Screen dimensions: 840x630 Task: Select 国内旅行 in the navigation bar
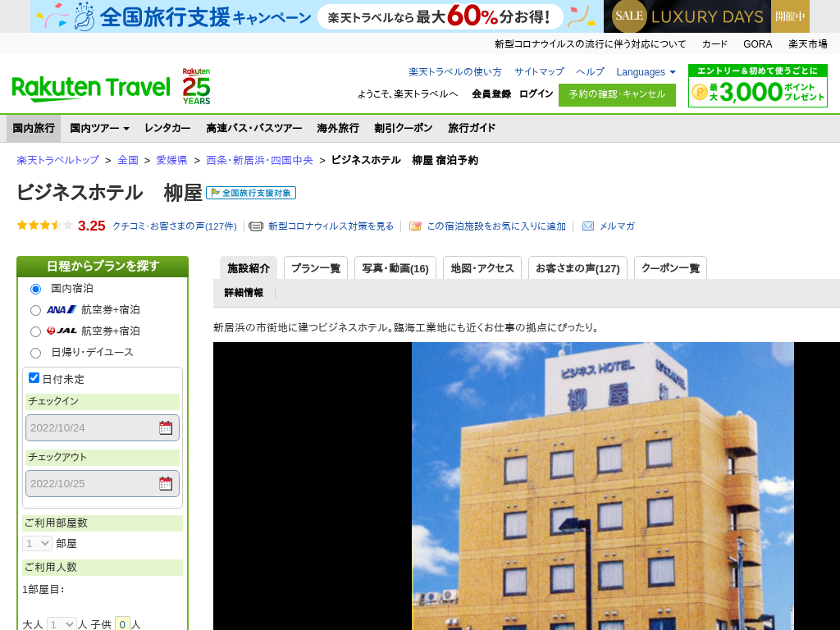34,128
